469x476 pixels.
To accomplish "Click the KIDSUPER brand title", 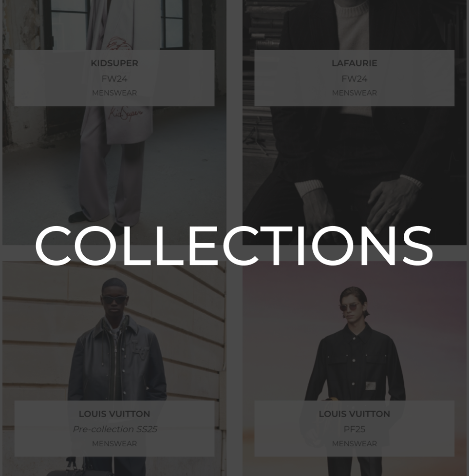I will pyautogui.click(x=114, y=63).
